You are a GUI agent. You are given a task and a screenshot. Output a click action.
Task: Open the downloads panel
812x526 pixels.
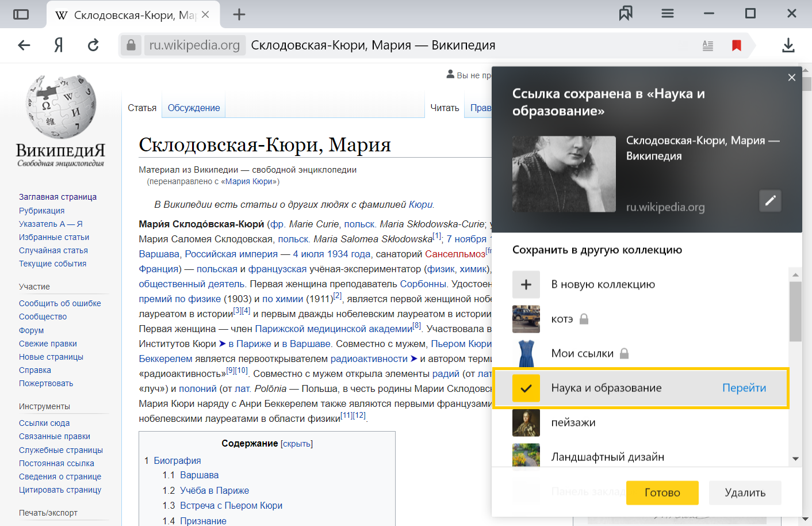click(x=788, y=45)
